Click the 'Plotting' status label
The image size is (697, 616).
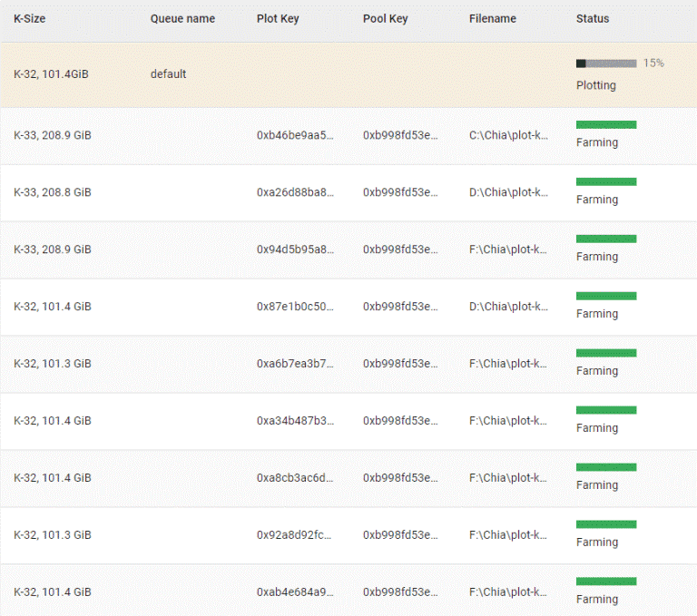click(596, 85)
